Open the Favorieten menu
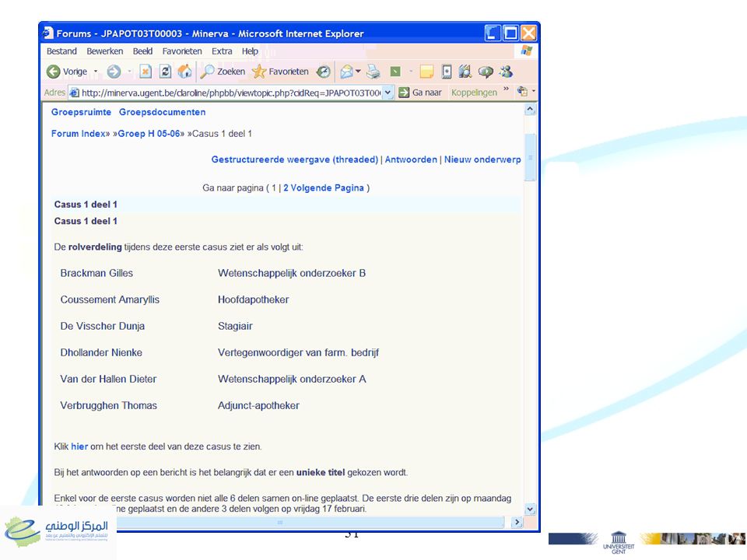The width and height of the screenshot is (747, 560). coord(182,51)
